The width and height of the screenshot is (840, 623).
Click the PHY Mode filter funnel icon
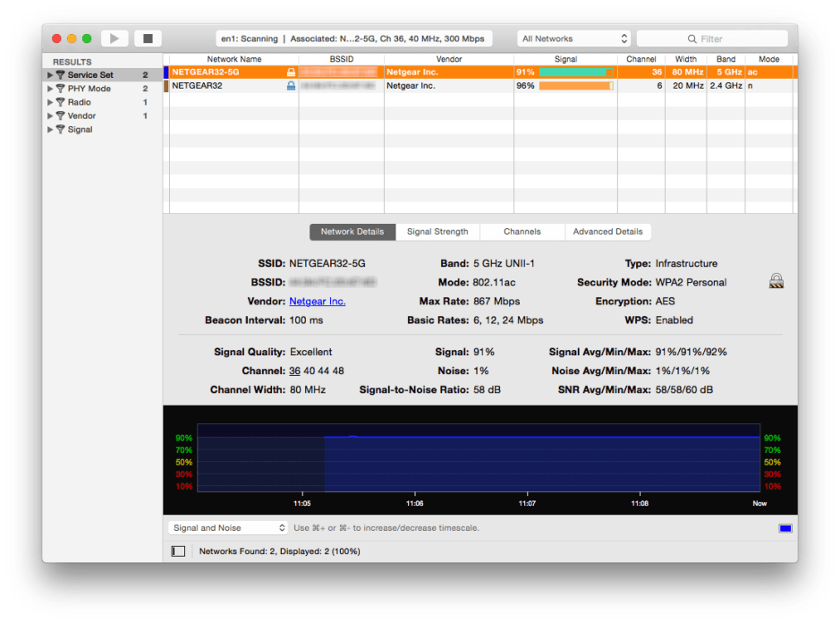[61, 89]
